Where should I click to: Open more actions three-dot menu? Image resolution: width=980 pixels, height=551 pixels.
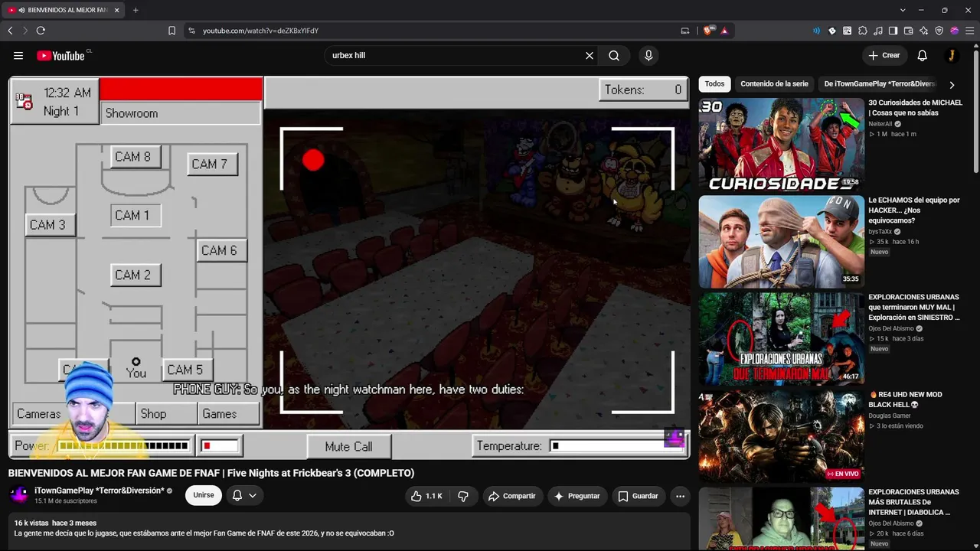(680, 496)
